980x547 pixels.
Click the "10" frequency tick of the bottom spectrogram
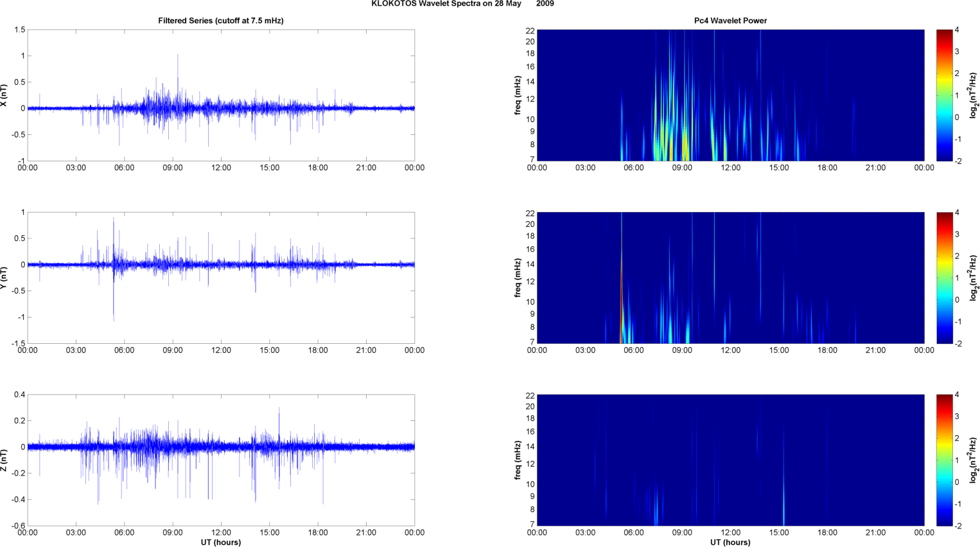pos(530,484)
